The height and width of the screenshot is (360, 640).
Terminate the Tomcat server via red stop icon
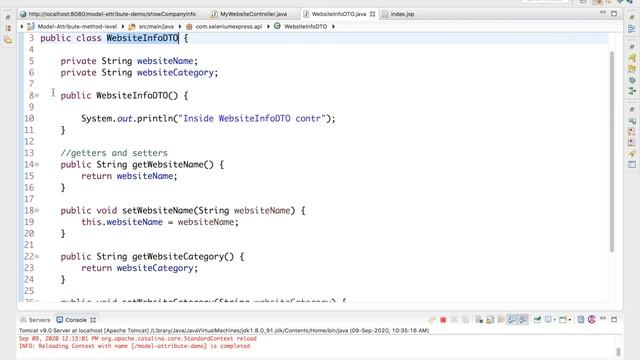pos(443,320)
